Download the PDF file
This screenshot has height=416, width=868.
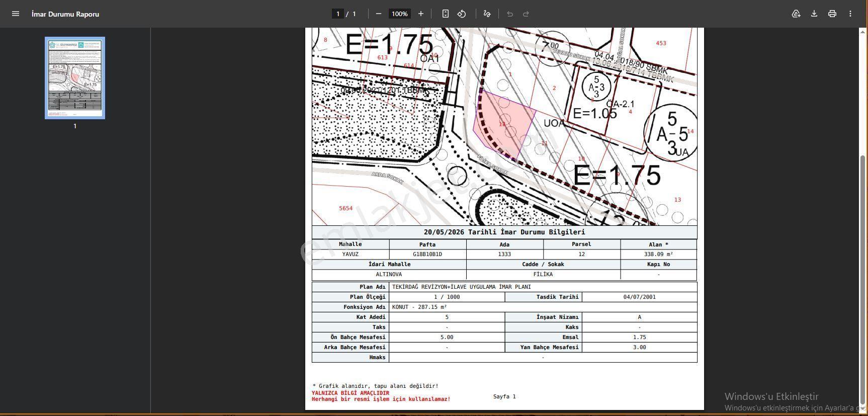pos(814,14)
